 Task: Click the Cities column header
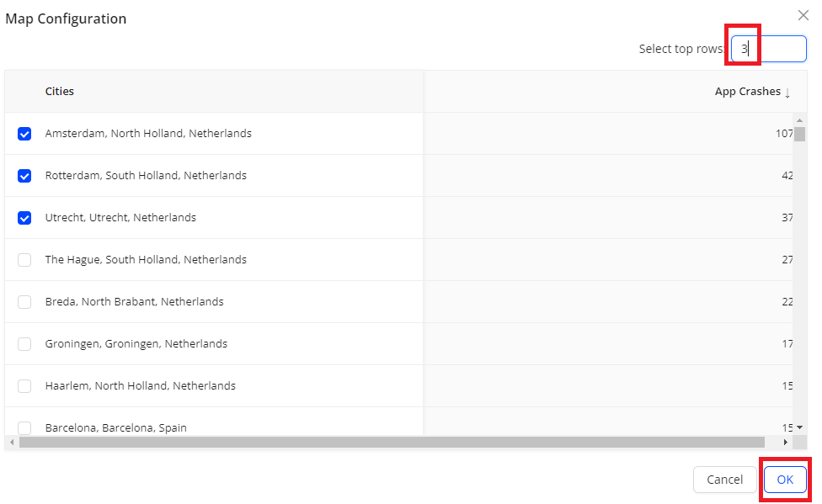point(60,91)
